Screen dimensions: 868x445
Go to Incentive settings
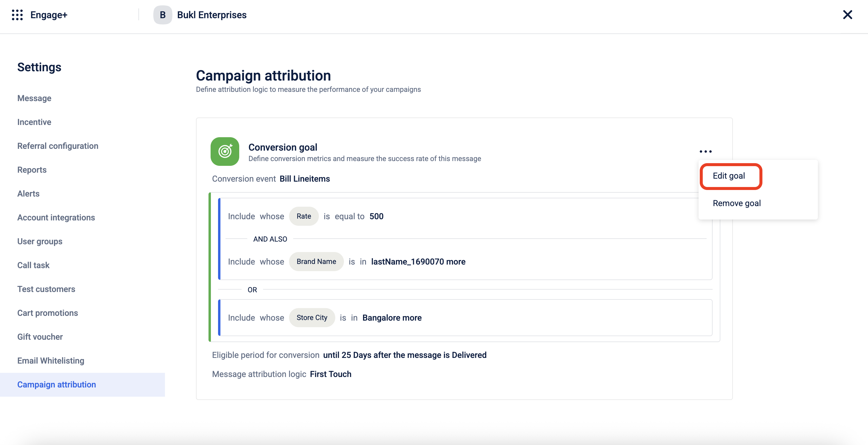coord(34,122)
